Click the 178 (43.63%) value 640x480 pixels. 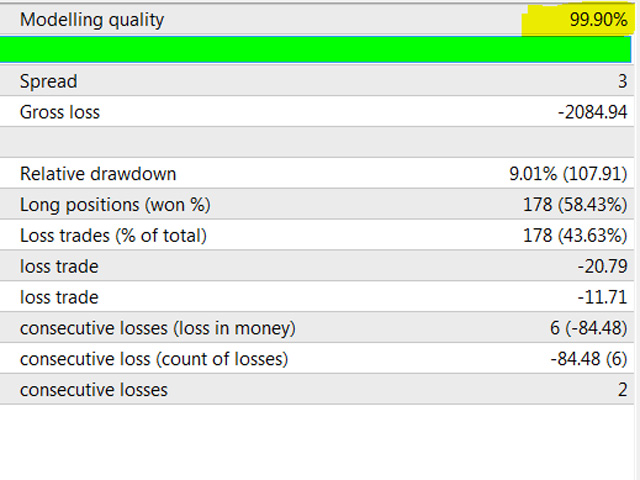(577, 236)
